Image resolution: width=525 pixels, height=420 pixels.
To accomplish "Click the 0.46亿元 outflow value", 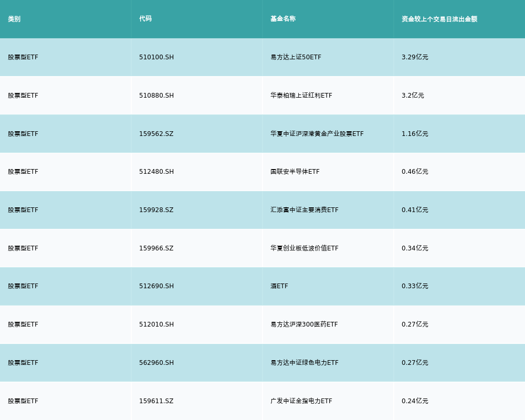I will [x=415, y=172].
